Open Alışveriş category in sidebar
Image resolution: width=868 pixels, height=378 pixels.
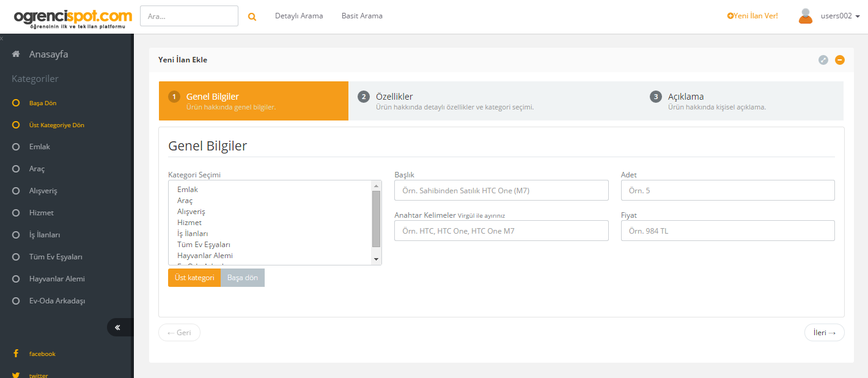click(43, 191)
